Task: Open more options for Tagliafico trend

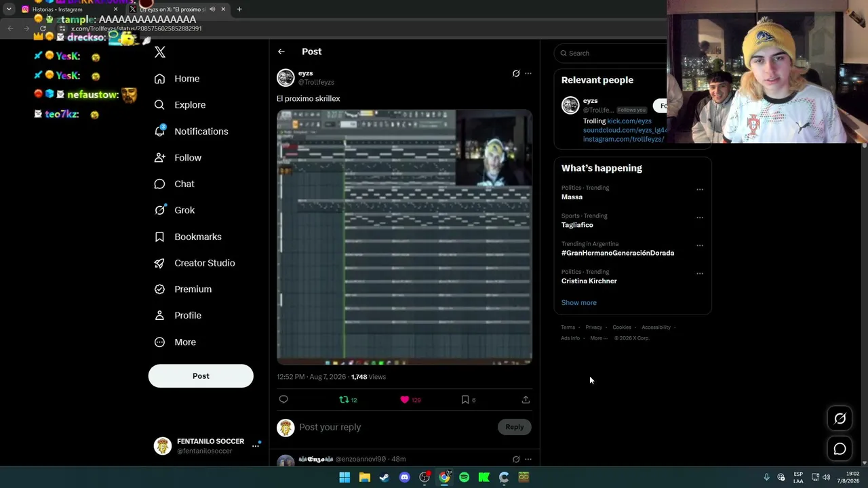Action: tap(700, 218)
